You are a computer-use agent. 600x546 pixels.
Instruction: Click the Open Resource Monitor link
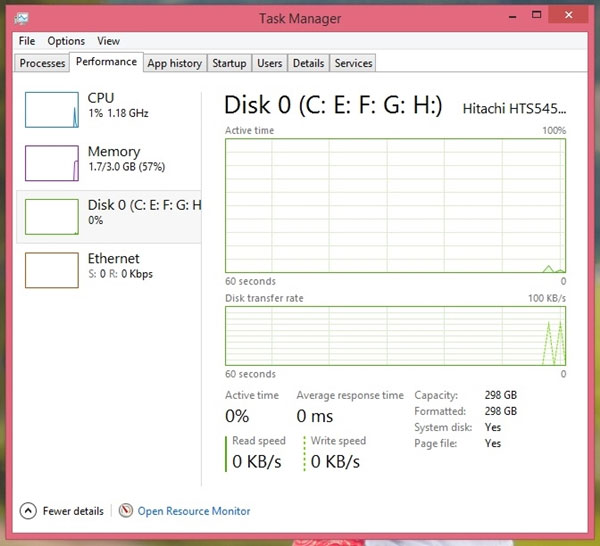(194, 511)
